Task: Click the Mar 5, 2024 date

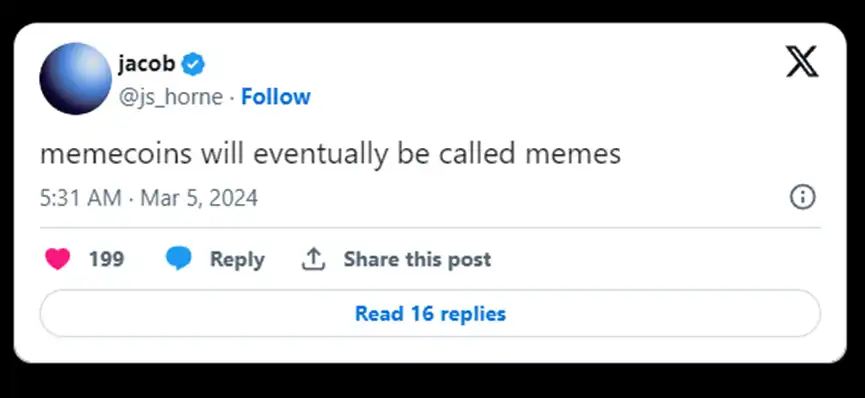Action: (x=199, y=198)
